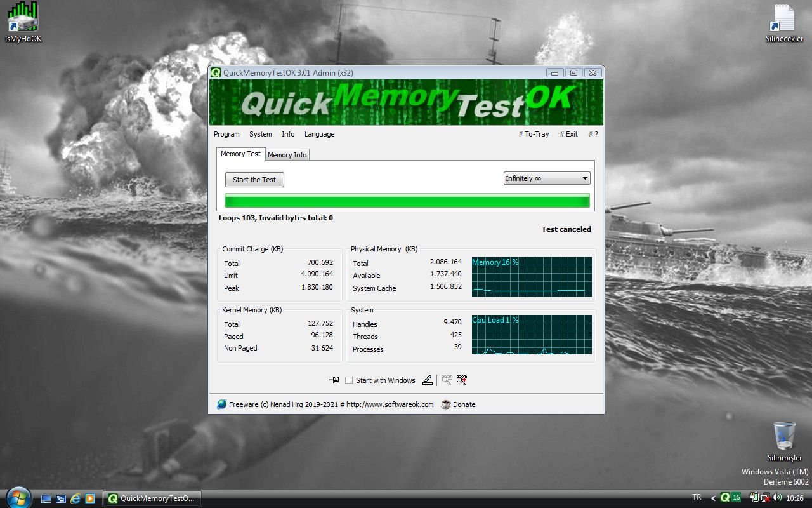Viewport: 812px width, 508px height.
Task: Open the Silinecekler desktop file icon
Action: (784, 23)
